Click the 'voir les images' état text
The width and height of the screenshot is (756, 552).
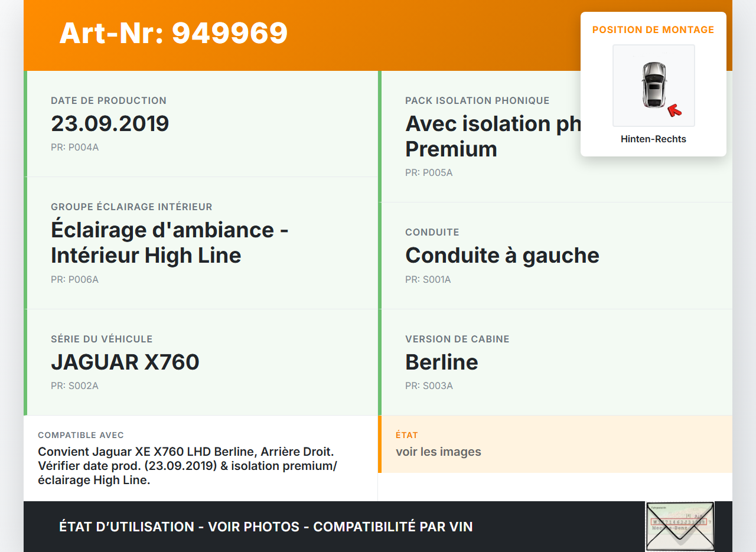438,452
